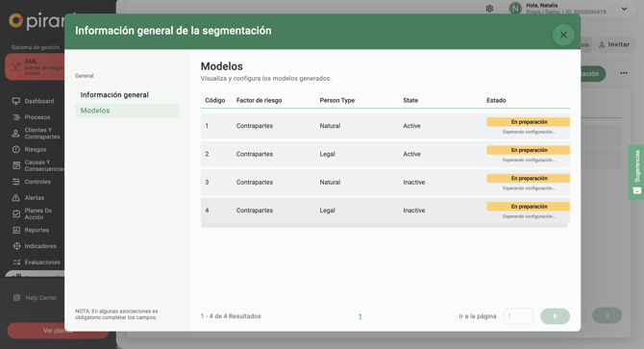Click the Invitar button
The image size is (644, 349).
[614, 44]
